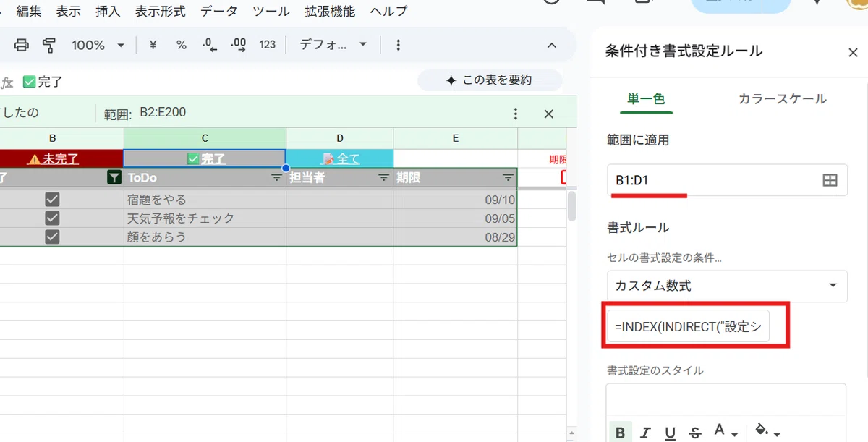Select column C header
868x442 pixels.
click(x=205, y=138)
